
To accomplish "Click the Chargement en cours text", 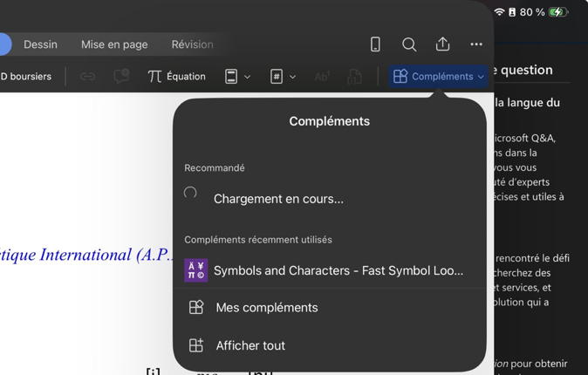I will coord(278,199).
